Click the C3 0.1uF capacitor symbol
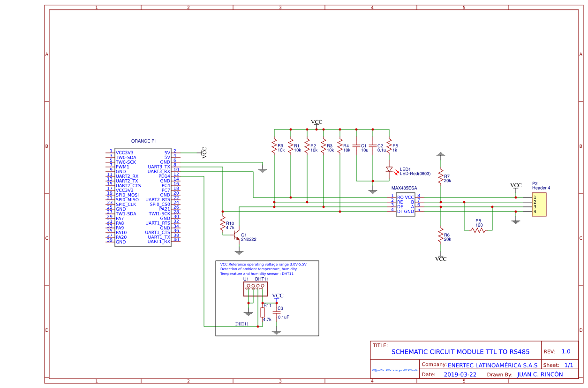This screenshot has height=388, width=588. coord(277,312)
